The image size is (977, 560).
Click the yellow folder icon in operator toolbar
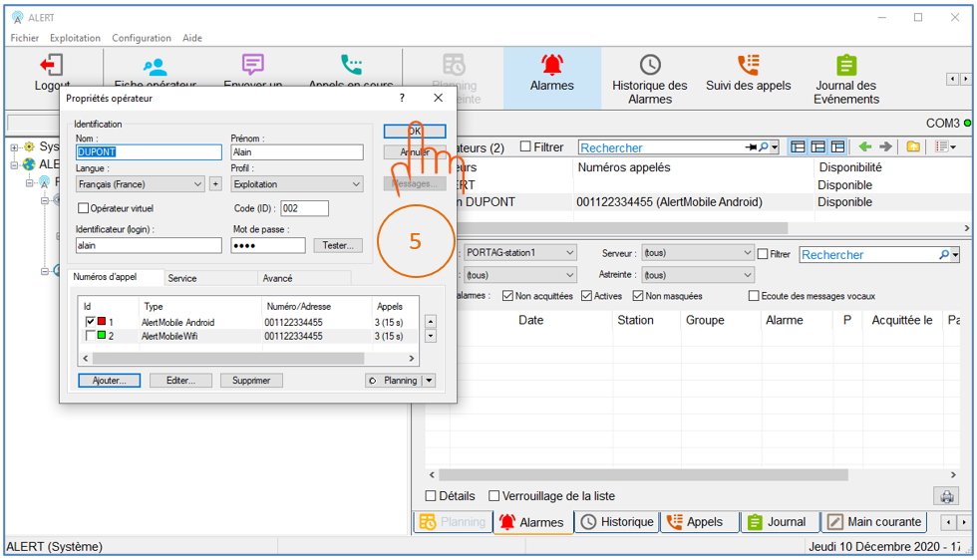point(913,147)
